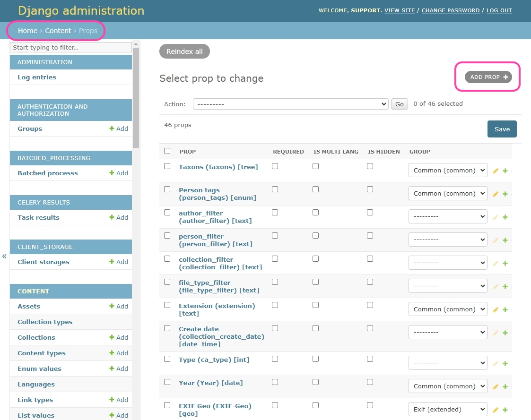Select the Taxons row checkbox
This screenshot has height=420, width=531.
(167, 166)
